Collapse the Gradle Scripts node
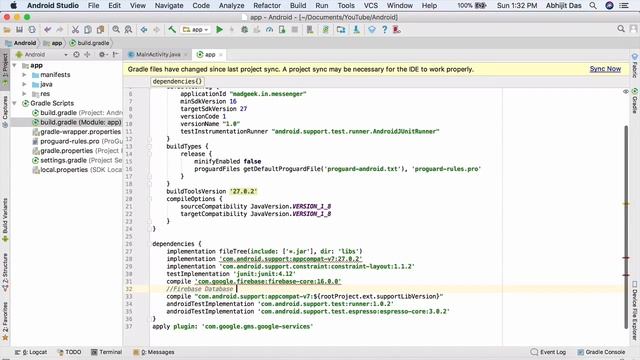Image resolution: width=640 pixels, height=360 pixels. (x=15, y=103)
